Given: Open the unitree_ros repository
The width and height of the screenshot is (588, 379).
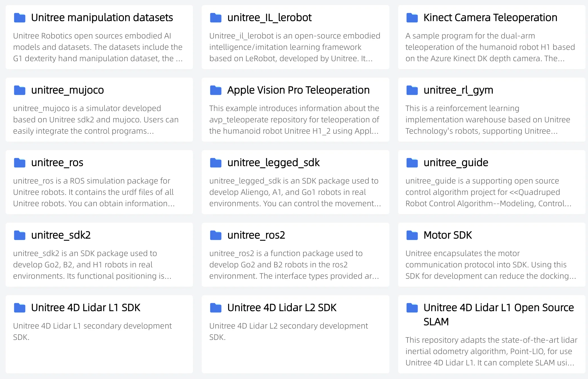Looking at the screenshot, I should [x=57, y=163].
